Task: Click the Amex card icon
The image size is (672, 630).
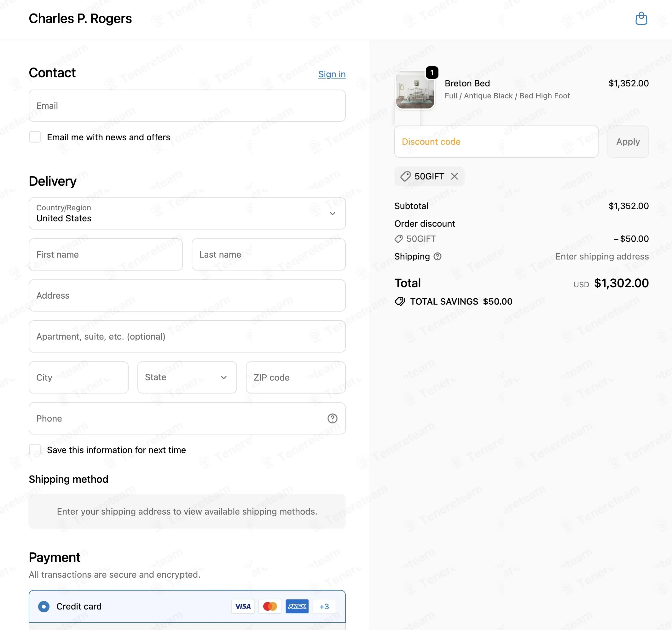Action: (297, 606)
